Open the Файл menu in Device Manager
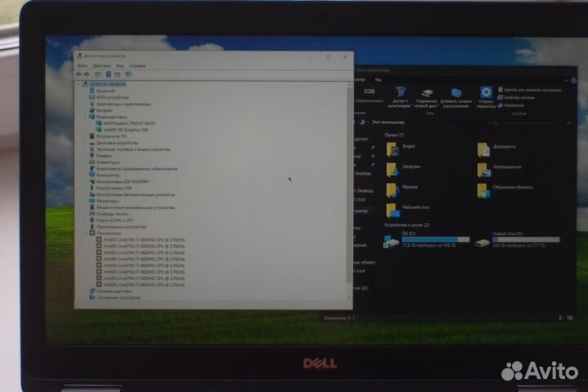The image size is (588, 392). 82,65
